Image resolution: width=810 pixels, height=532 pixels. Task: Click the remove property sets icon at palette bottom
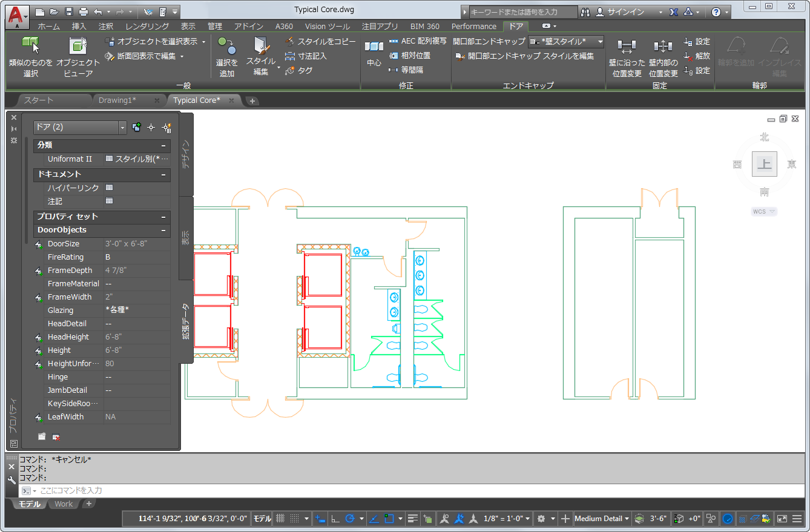pyautogui.click(x=56, y=436)
